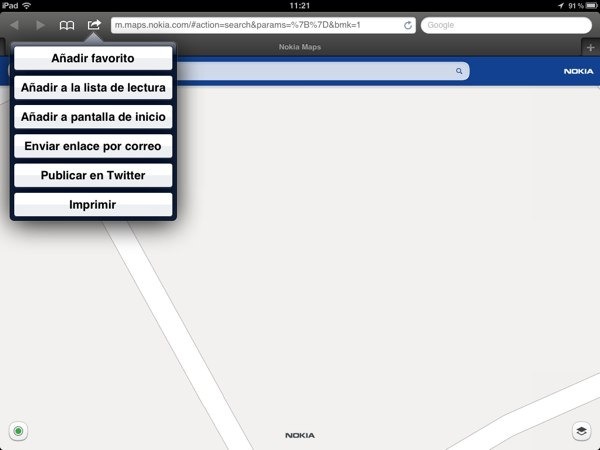The image size is (600, 450).
Task: Open the map layers button
Action: click(x=581, y=431)
